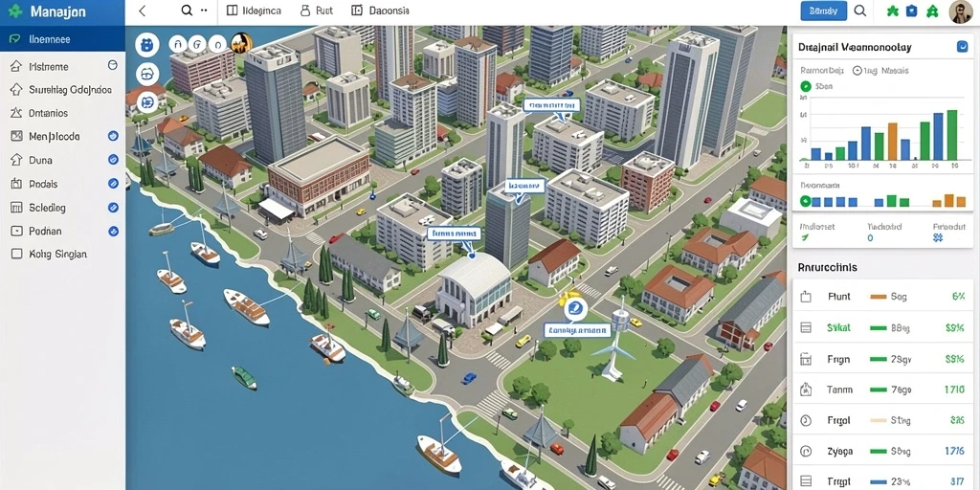This screenshot has height=490, width=980.
Task: Switch to the Ildeginca tab
Action: click(254, 11)
